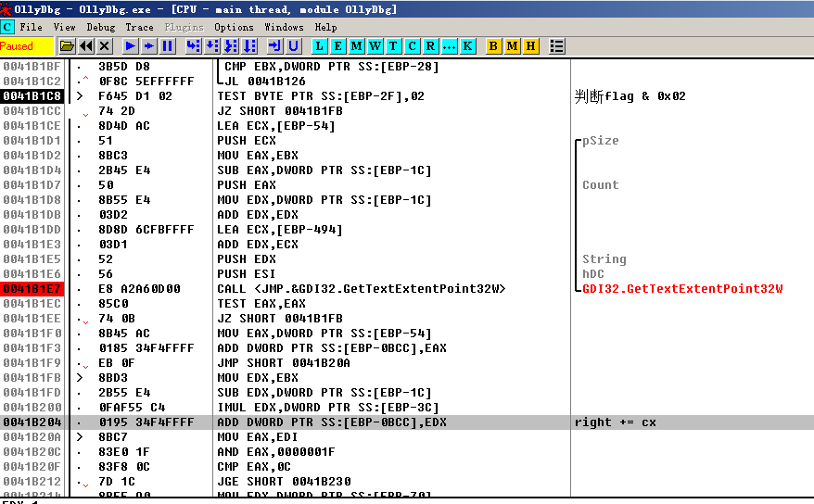Open the Log window with L icon

319,46
